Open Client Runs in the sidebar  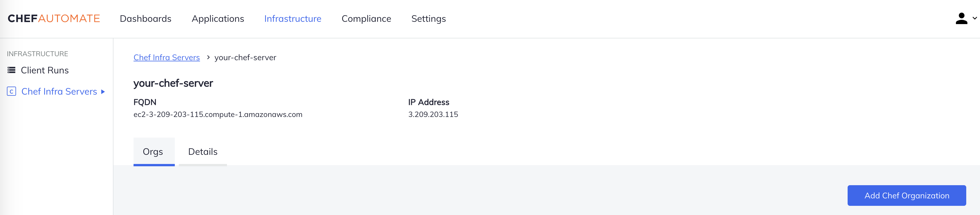[x=44, y=71]
